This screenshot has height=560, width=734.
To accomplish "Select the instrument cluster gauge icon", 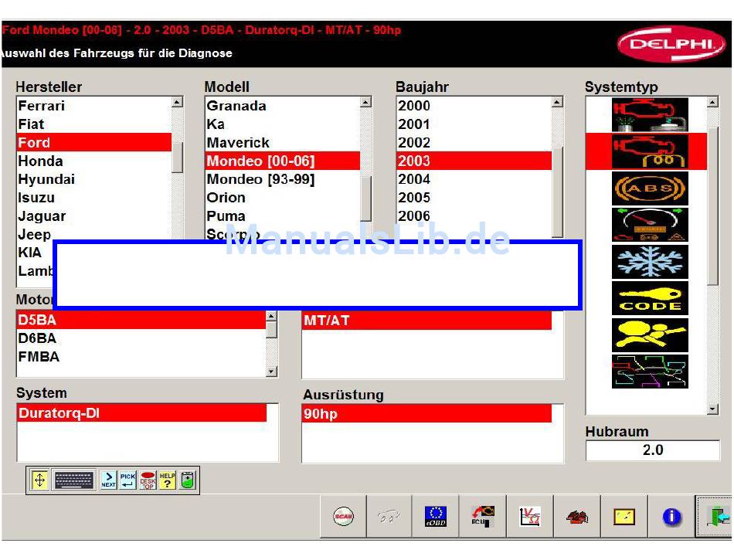I will coord(650,225).
